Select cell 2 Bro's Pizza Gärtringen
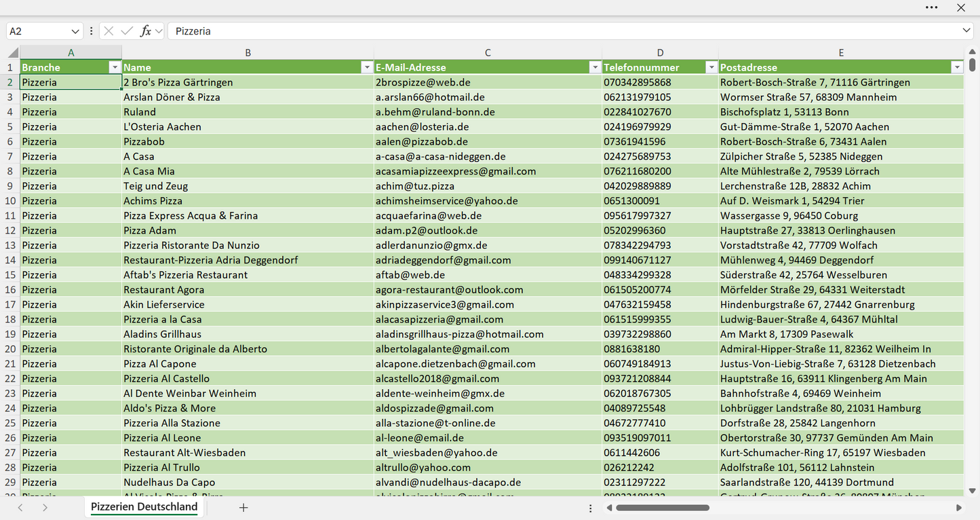This screenshot has height=520, width=980. [x=248, y=83]
